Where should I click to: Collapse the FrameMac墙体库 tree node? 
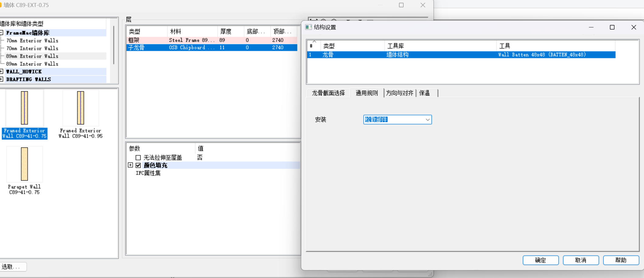2,33
